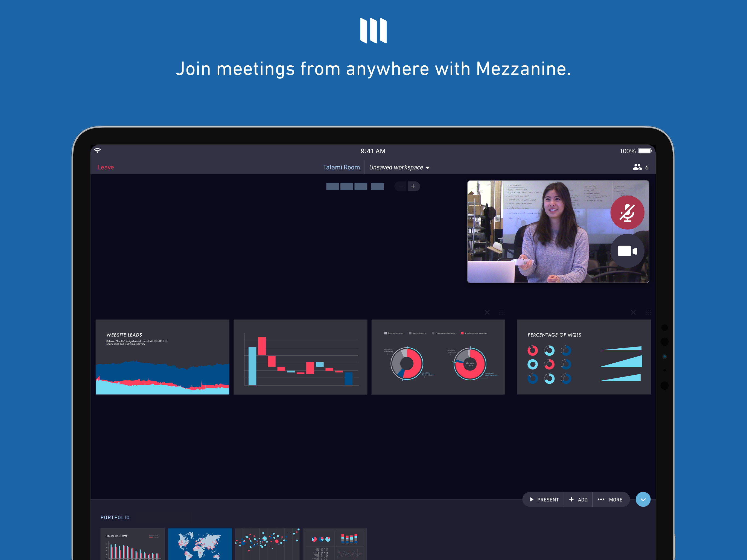The width and height of the screenshot is (747, 560).
Task: Select the second screen indicator block
Action: point(346,186)
